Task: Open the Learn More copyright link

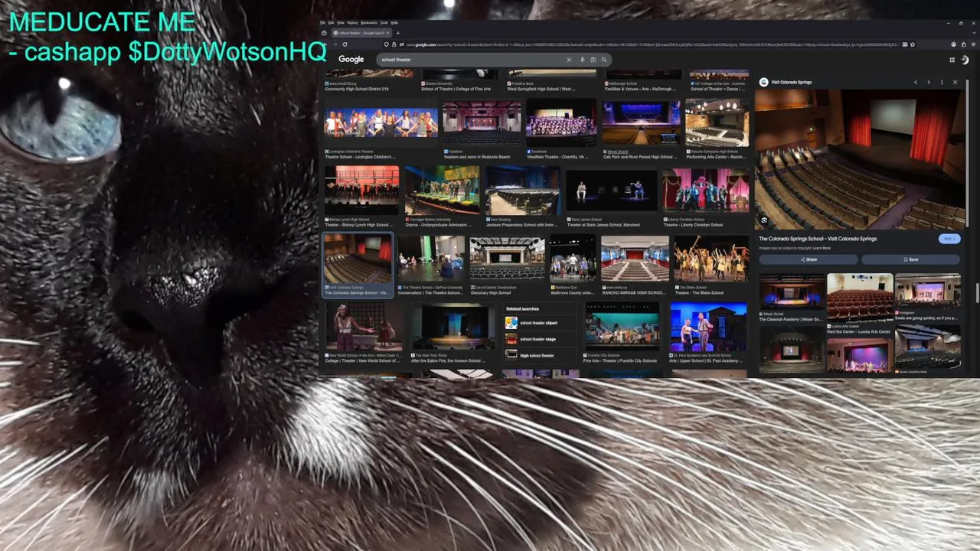Action: [x=822, y=248]
